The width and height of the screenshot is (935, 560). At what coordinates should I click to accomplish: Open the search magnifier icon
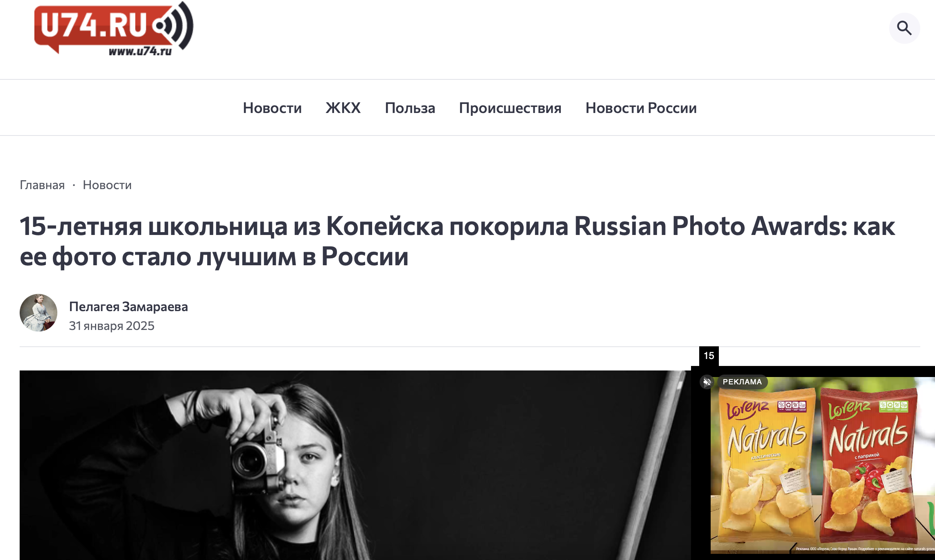coord(904,28)
